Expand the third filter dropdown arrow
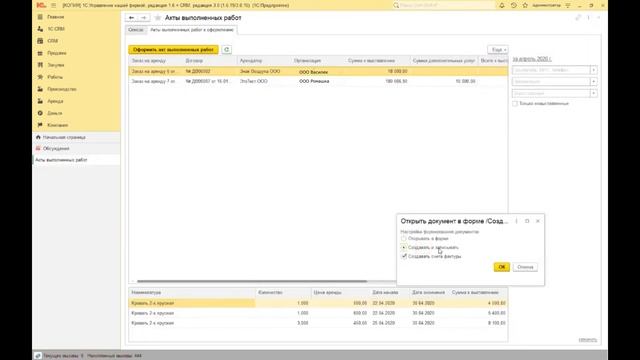This screenshot has width=640, height=360. pos(593,93)
